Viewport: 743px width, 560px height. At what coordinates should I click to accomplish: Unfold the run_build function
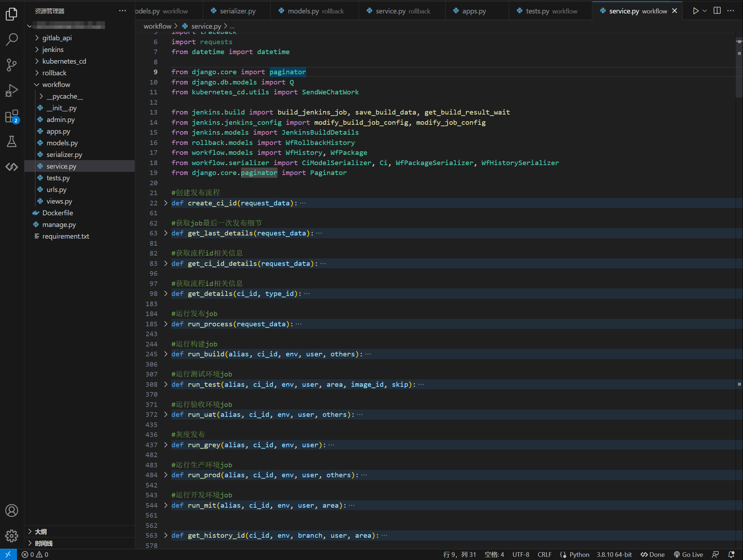tap(166, 354)
